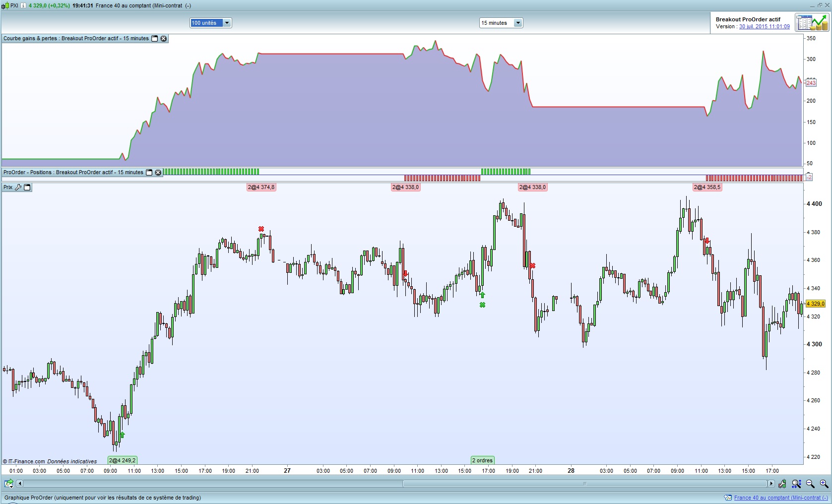The height and width of the screenshot is (504, 832).
Task: Click the red X marker near 21:00
Action: click(532, 266)
